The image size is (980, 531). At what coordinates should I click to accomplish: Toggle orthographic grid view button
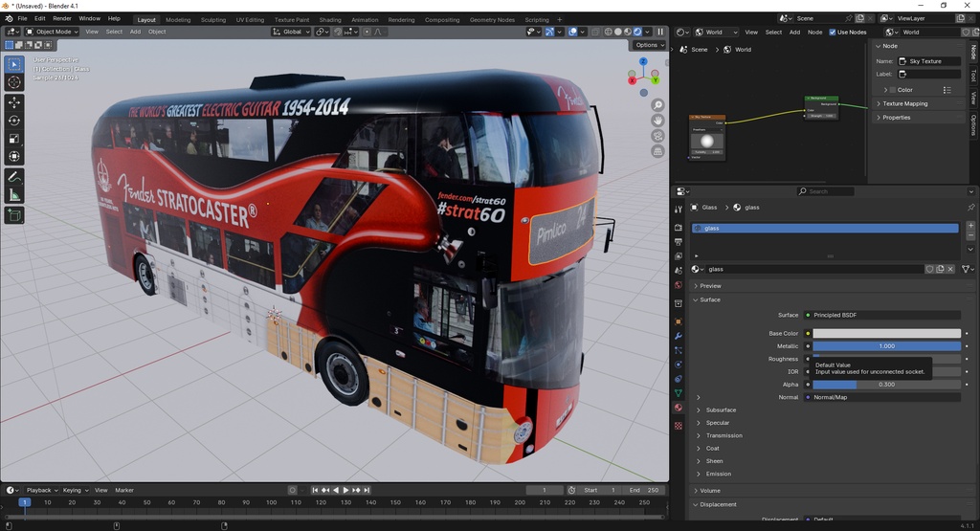click(x=657, y=151)
